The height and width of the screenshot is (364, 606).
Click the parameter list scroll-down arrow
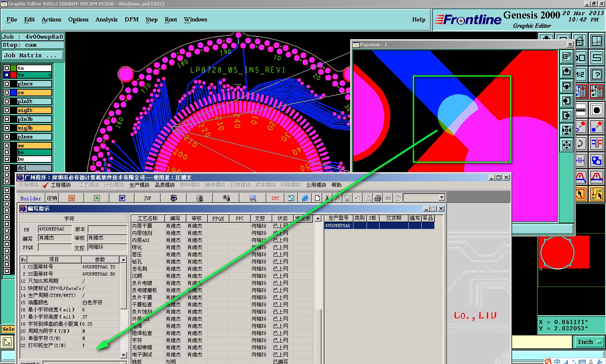click(123, 355)
